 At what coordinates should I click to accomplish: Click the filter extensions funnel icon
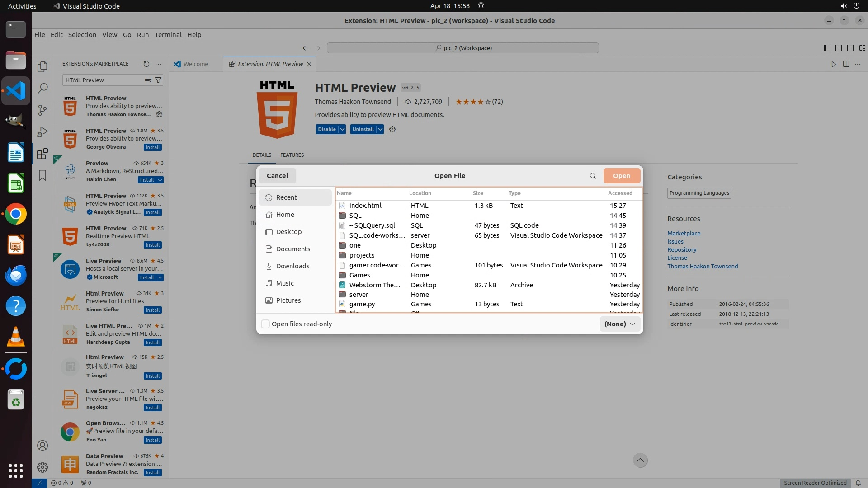tap(158, 80)
